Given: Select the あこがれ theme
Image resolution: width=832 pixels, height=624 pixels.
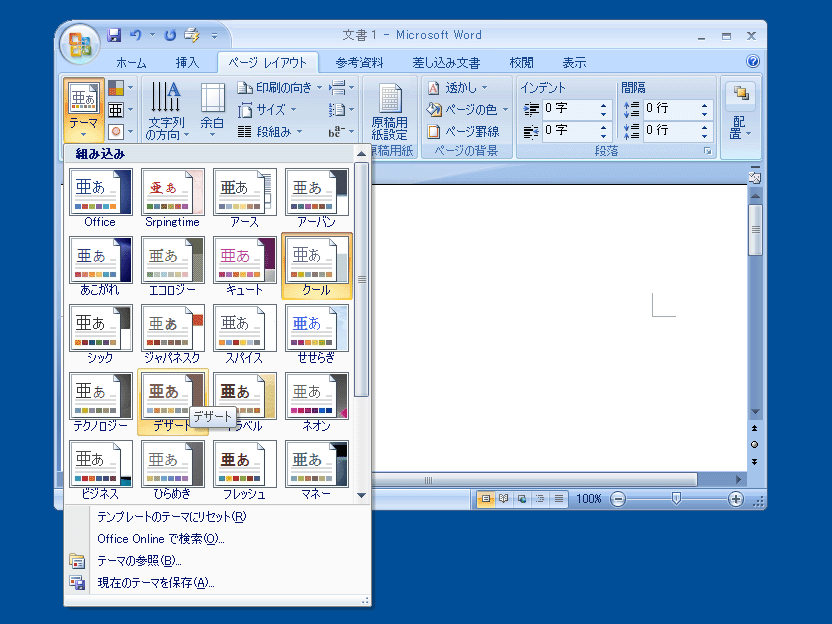Looking at the screenshot, I should coord(100,266).
